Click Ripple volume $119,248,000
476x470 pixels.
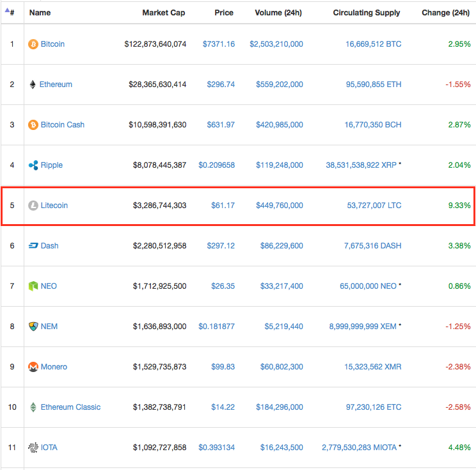click(280, 165)
